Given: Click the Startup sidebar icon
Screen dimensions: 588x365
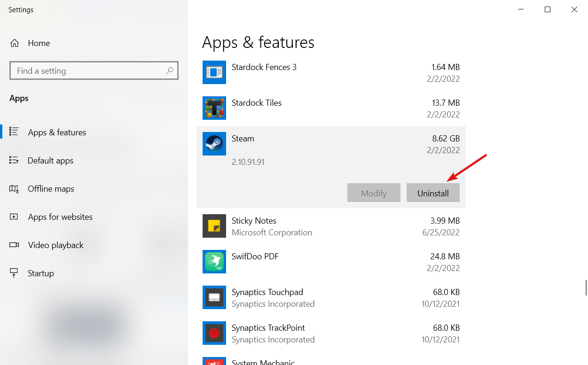Looking at the screenshot, I should pyautogui.click(x=14, y=273).
